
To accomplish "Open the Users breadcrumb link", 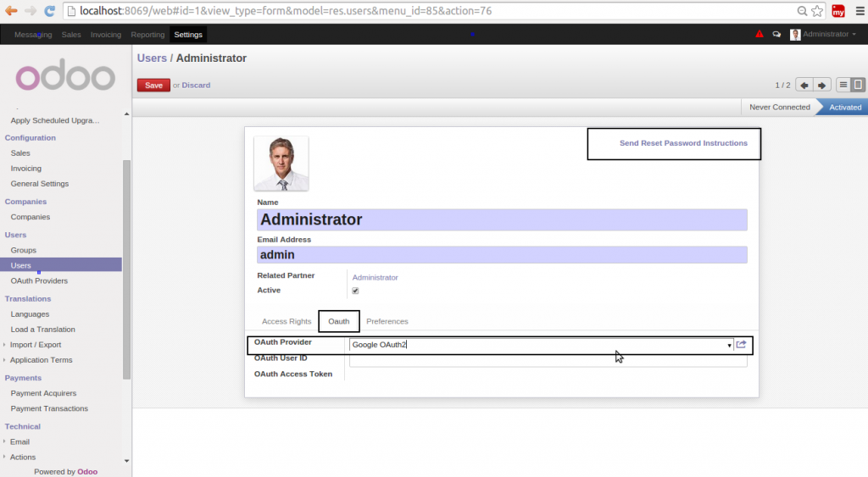I will [152, 58].
